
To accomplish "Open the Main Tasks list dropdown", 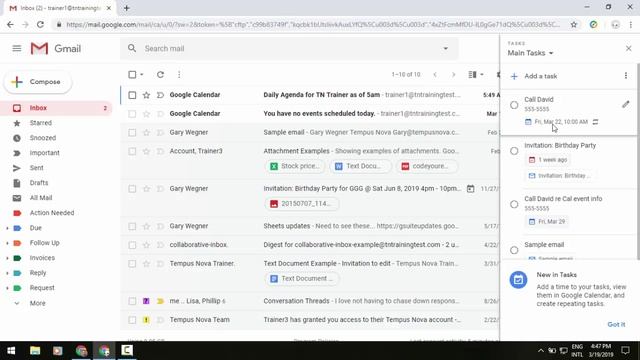I will pyautogui.click(x=530, y=53).
